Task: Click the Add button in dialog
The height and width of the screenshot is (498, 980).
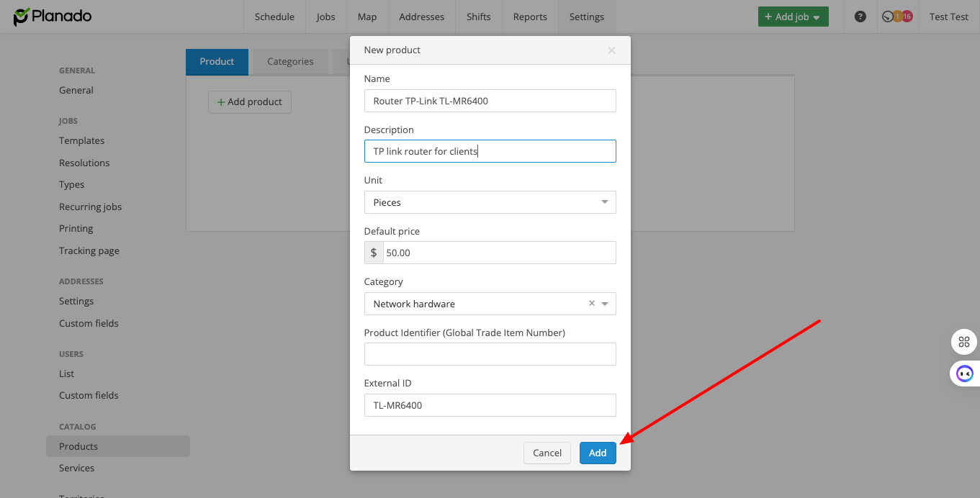Action: point(598,453)
